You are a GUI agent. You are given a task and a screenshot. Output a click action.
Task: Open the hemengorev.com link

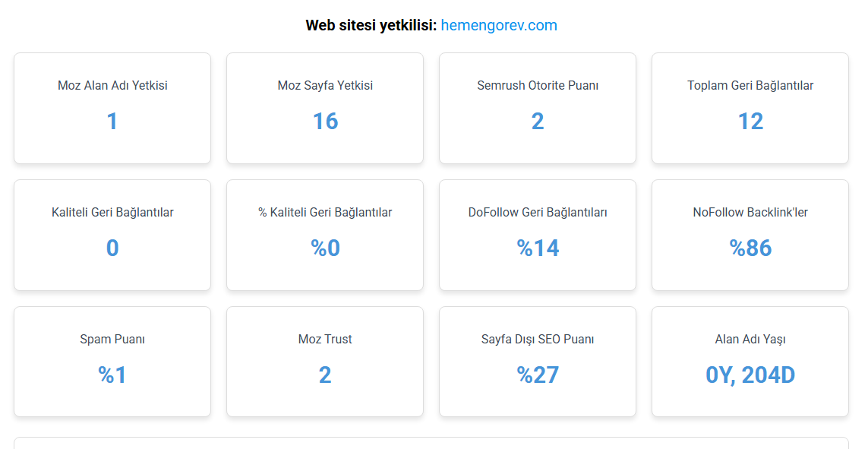[499, 26]
